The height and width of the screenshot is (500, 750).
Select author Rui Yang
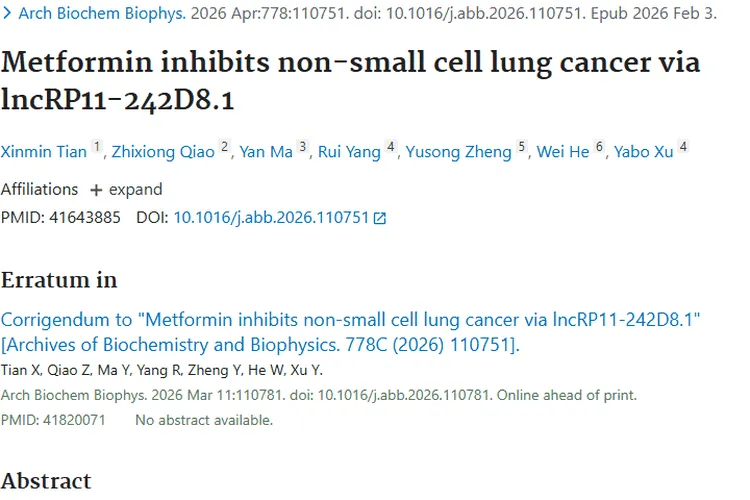(x=349, y=152)
